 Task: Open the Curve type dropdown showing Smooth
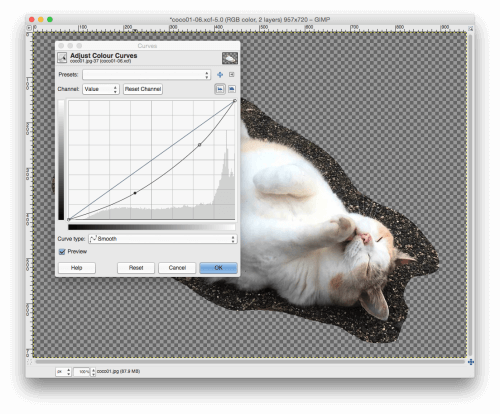pyautogui.click(x=163, y=239)
